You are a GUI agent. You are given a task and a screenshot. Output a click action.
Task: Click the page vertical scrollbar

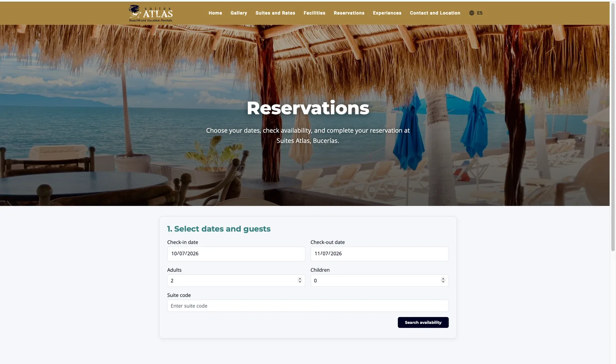click(x=613, y=127)
